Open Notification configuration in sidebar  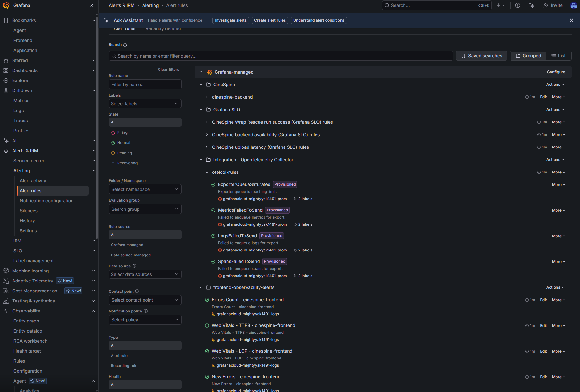point(47,201)
